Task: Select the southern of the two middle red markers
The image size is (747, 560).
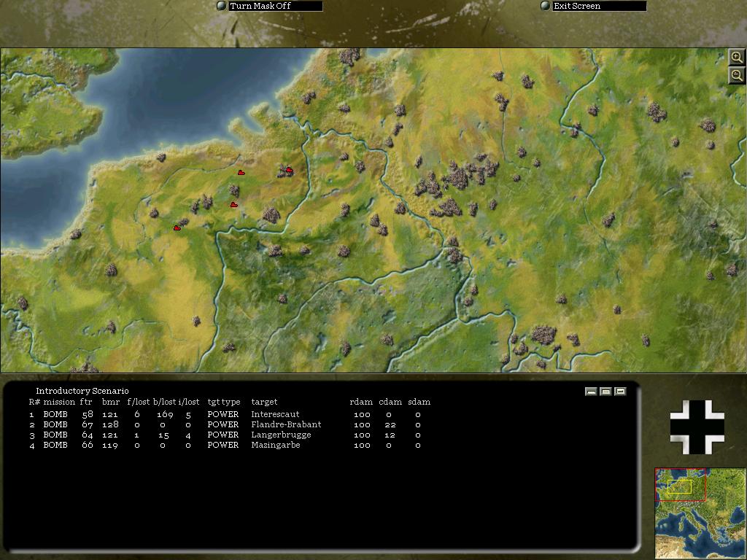Action: (x=234, y=204)
